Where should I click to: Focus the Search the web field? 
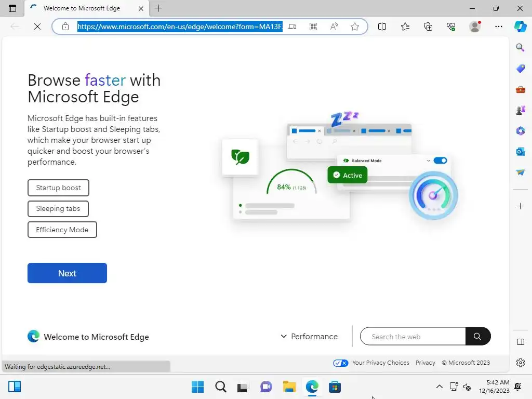[x=413, y=337]
